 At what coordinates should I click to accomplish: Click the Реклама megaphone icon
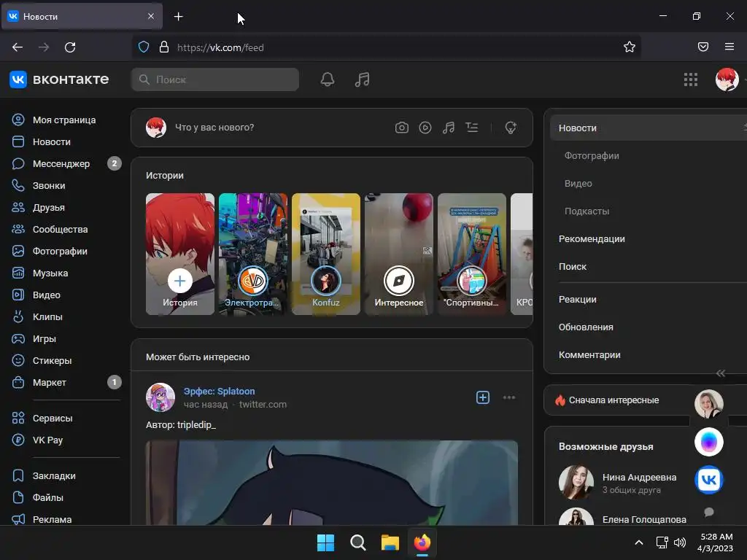(x=18, y=519)
